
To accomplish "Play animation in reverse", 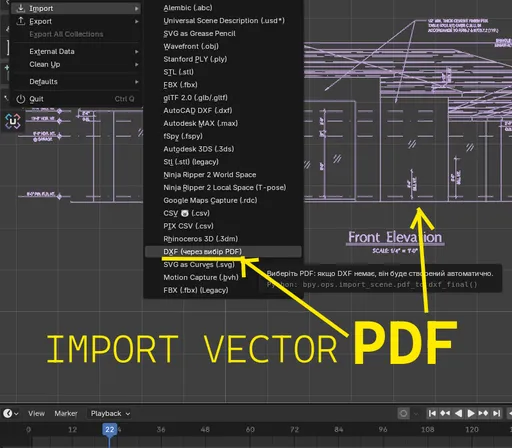I will click(458, 413).
